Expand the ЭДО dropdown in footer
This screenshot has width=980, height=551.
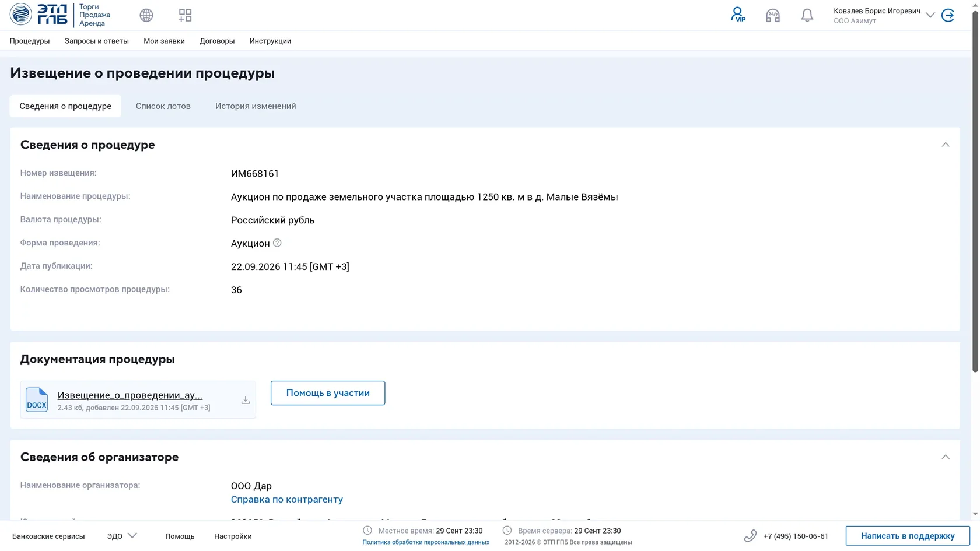click(x=122, y=536)
